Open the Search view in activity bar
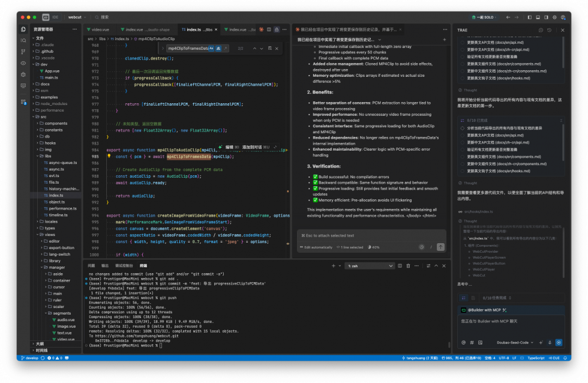588x383 pixels. point(23,40)
